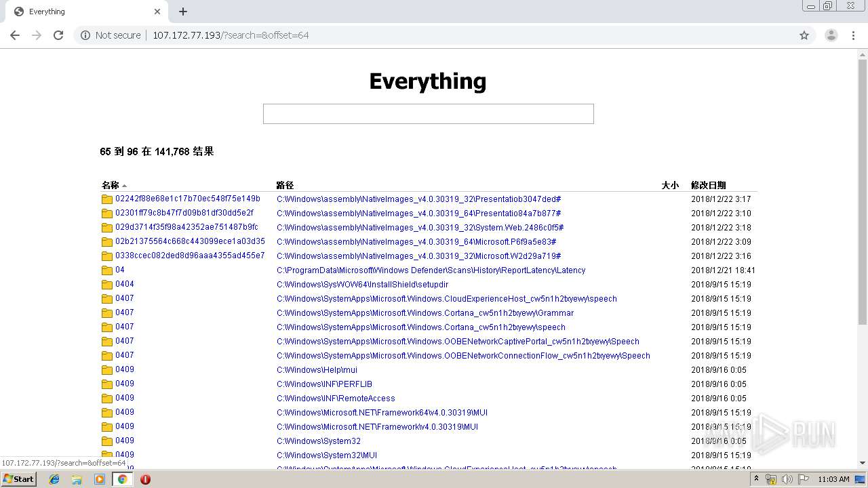Open the Chrome three-dot menu
Image resolution: width=868 pixels, height=488 pixels.
pos(854,35)
